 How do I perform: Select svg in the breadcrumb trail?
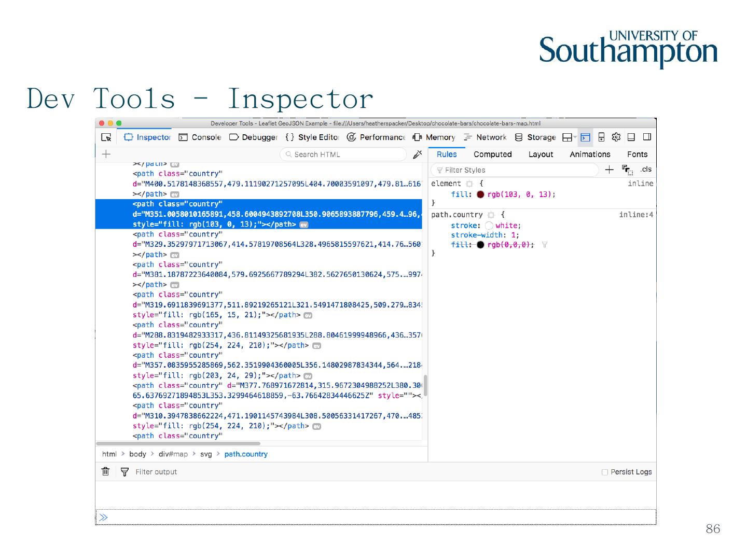tap(206, 454)
